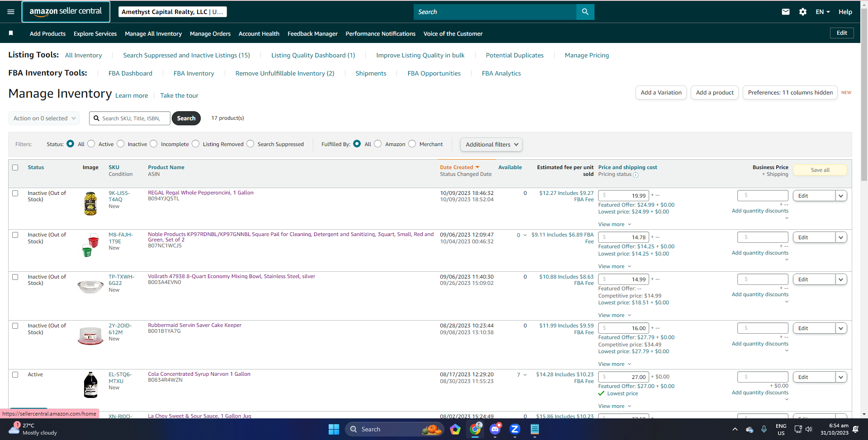The width and height of the screenshot is (868, 440).
Task: Click the black Search button for inventory
Action: click(x=186, y=118)
